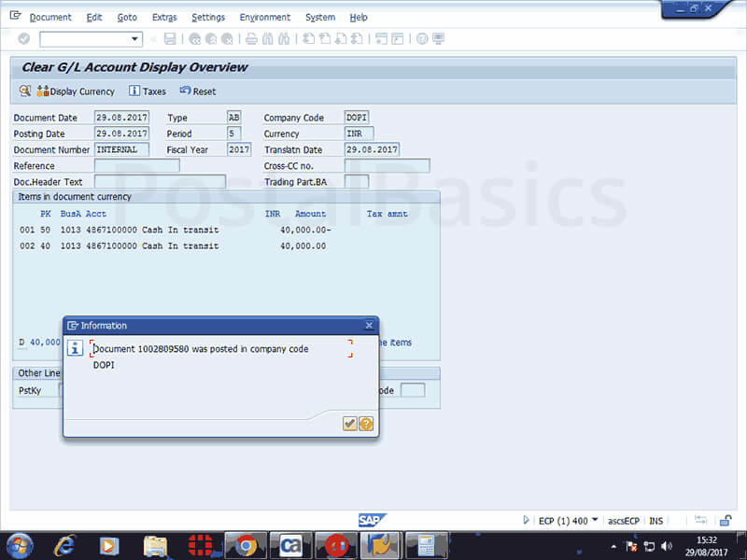Click the Help question mark in dialog
The image size is (747, 560).
(x=366, y=424)
